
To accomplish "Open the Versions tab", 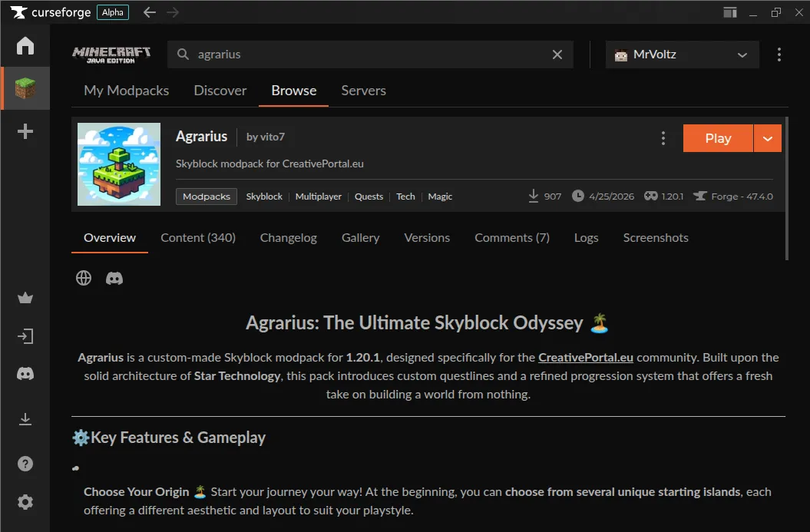I will tap(427, 237).
